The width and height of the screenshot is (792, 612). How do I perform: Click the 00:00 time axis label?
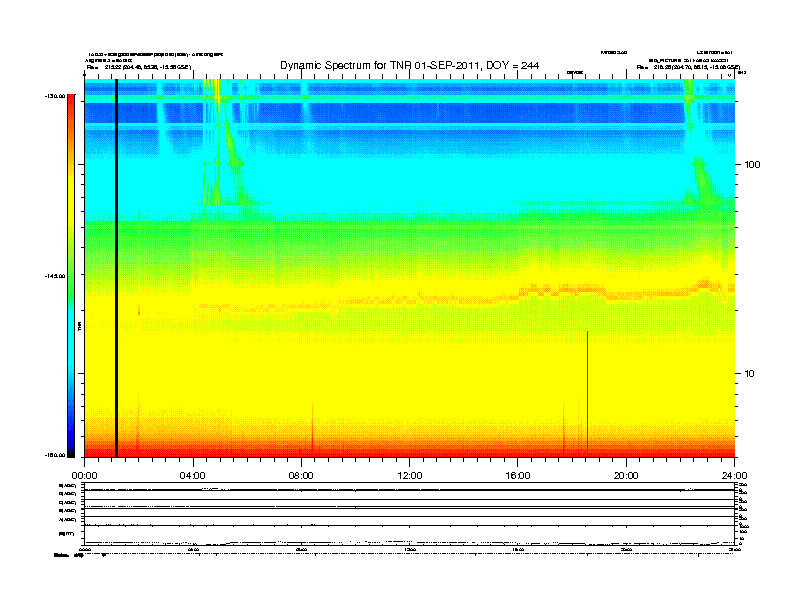(x=84, y=476)
